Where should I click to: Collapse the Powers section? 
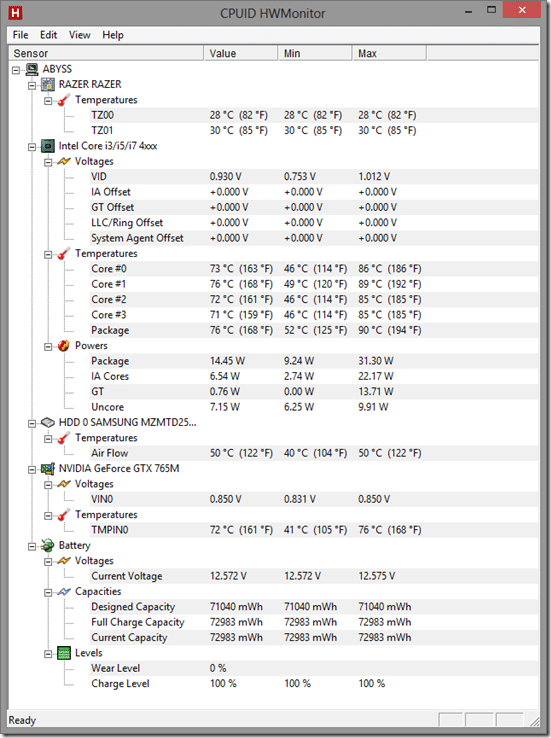click(48, 347)
